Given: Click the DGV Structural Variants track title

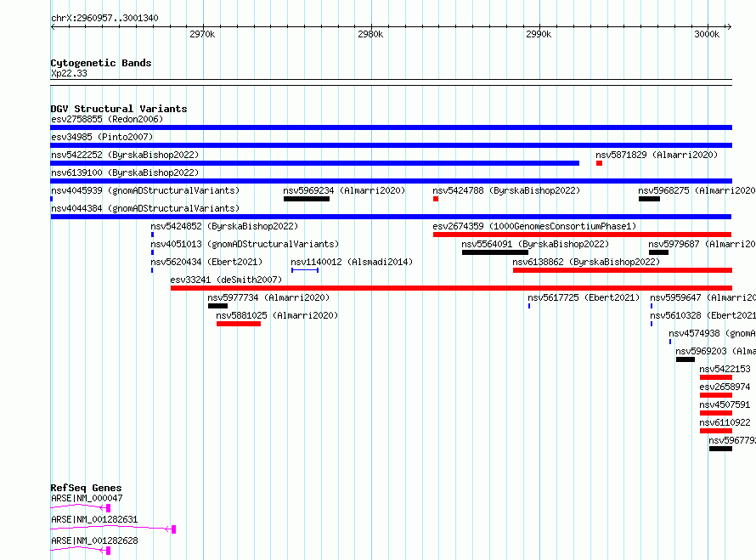Looking at the screenshot, I should click(x=119, y=109).
